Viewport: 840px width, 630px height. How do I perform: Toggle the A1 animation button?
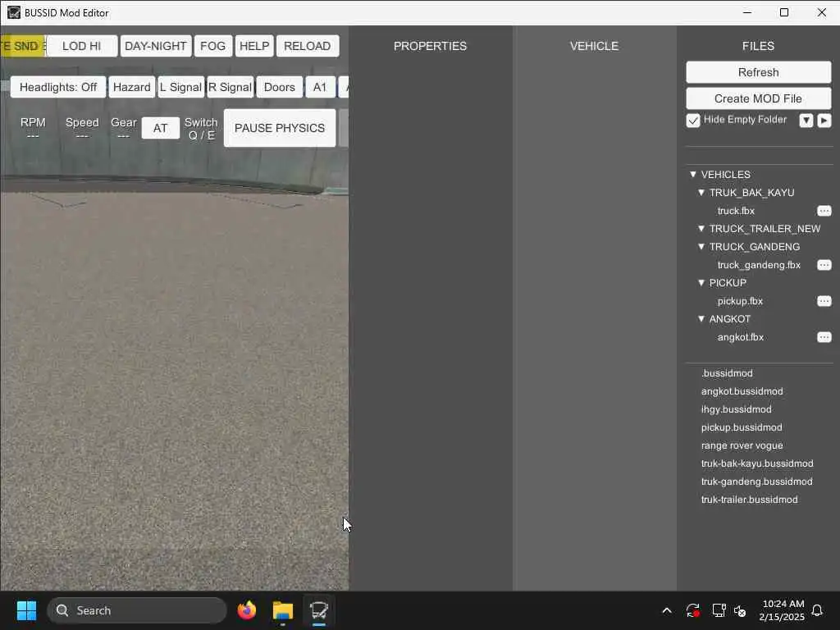pyautogui.click(x=321, y=87)
